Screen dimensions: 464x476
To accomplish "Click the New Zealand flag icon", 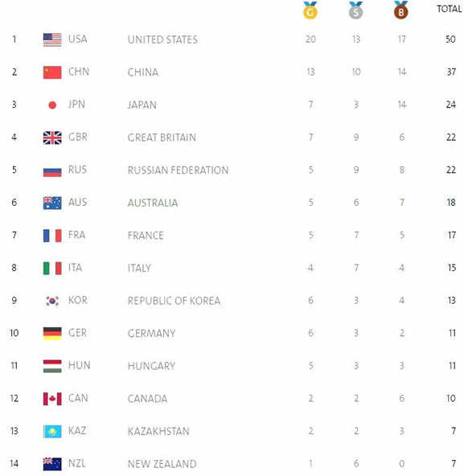I will (52, 464).
